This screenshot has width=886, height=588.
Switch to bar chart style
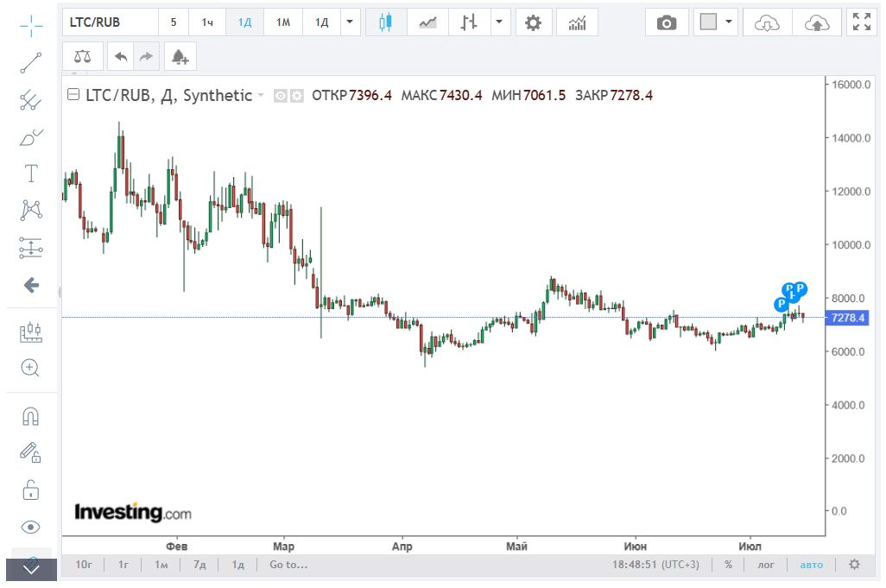[469, 22]
